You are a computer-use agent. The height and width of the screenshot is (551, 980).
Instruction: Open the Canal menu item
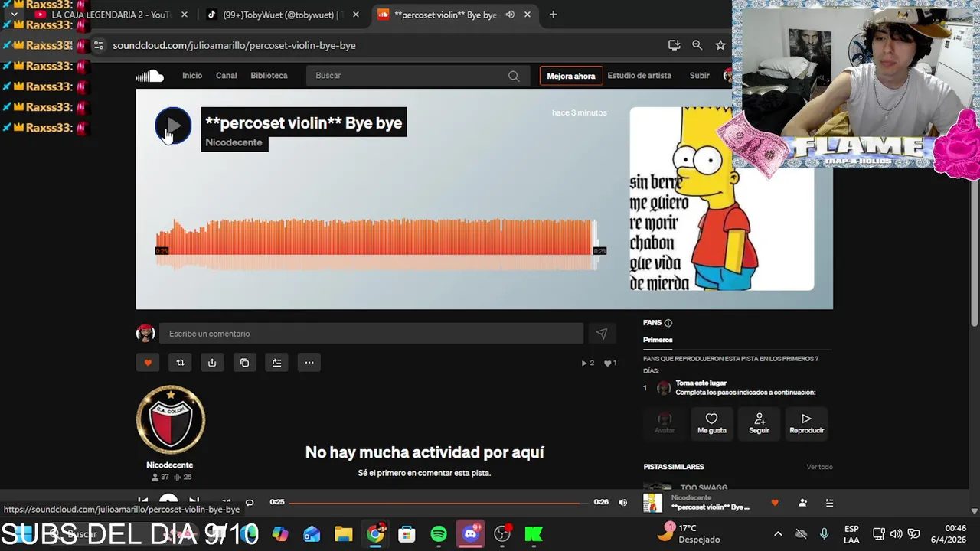[226, 76]
